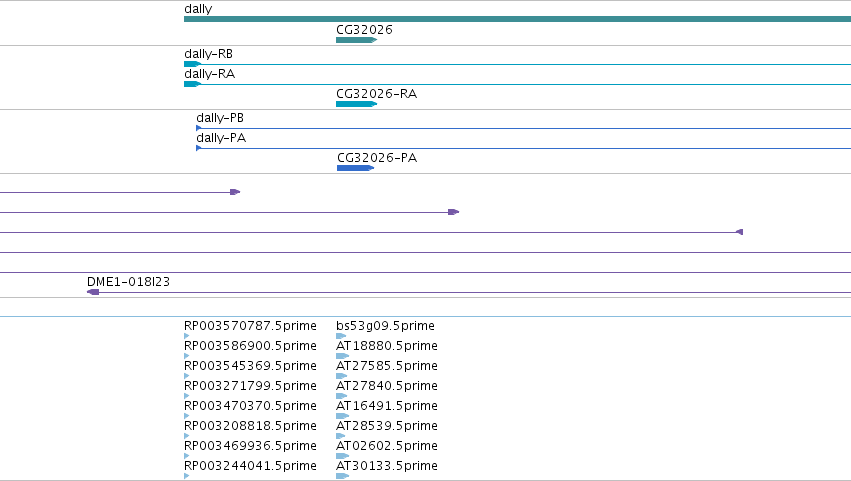Screen dimensions: 851x481
Task: Click the dally-RA transcript start block
Action: (193, 84)
